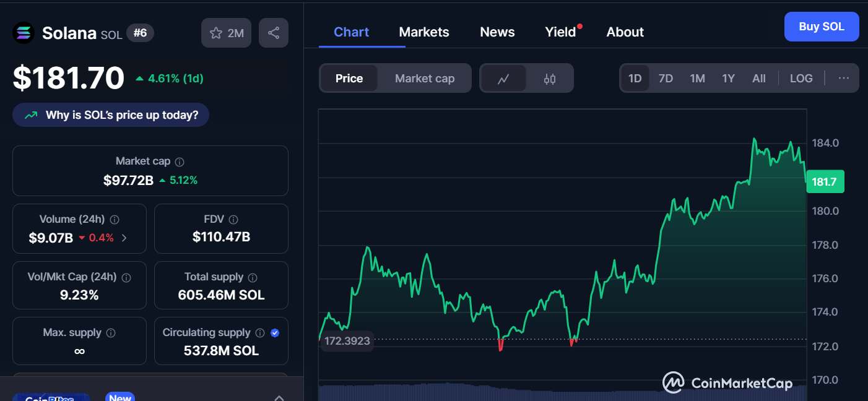
Task: Open the Markets tab
Action: click(x=424, y=32)
